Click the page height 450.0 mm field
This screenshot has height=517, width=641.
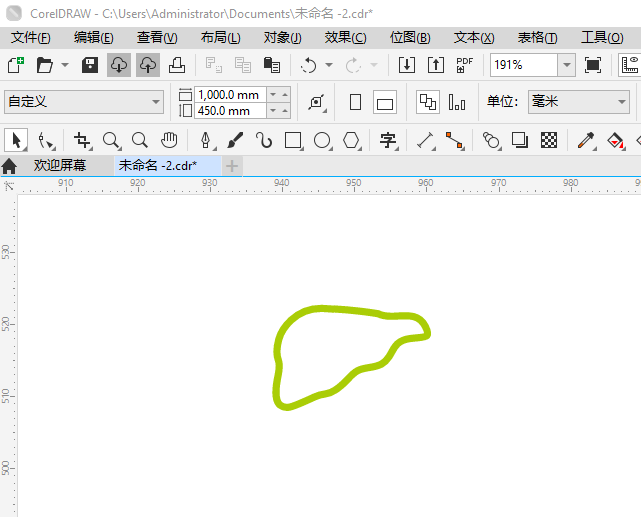point(230,110)
